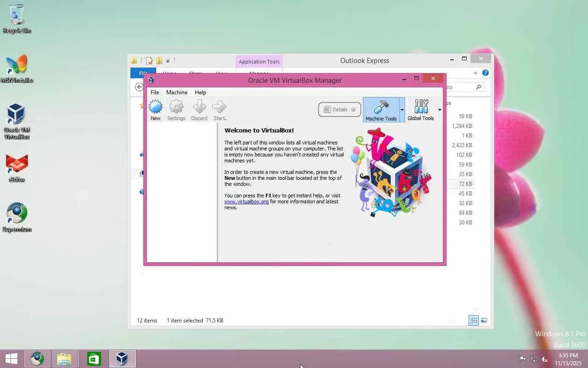The height and width of the screenshot is (368, 588).
Task: Click Properties icon in Outlook Express quick access toolbar
Action: coord(149,60)
